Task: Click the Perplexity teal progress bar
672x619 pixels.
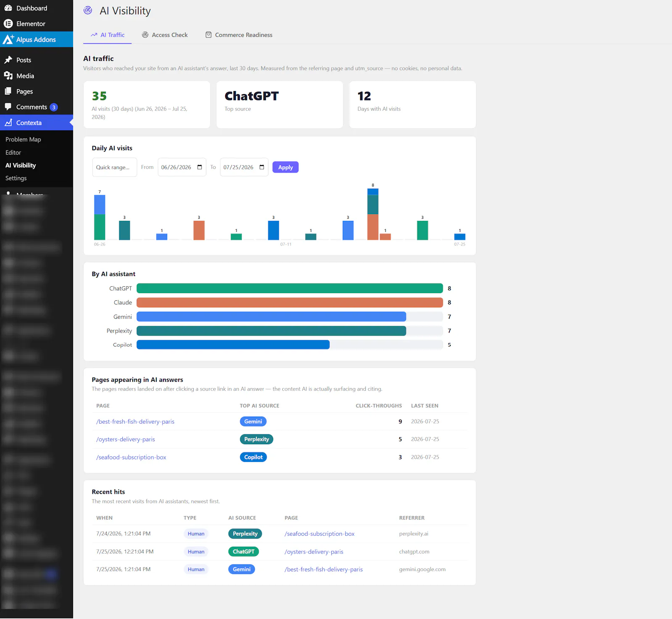Action: point(271,331)
